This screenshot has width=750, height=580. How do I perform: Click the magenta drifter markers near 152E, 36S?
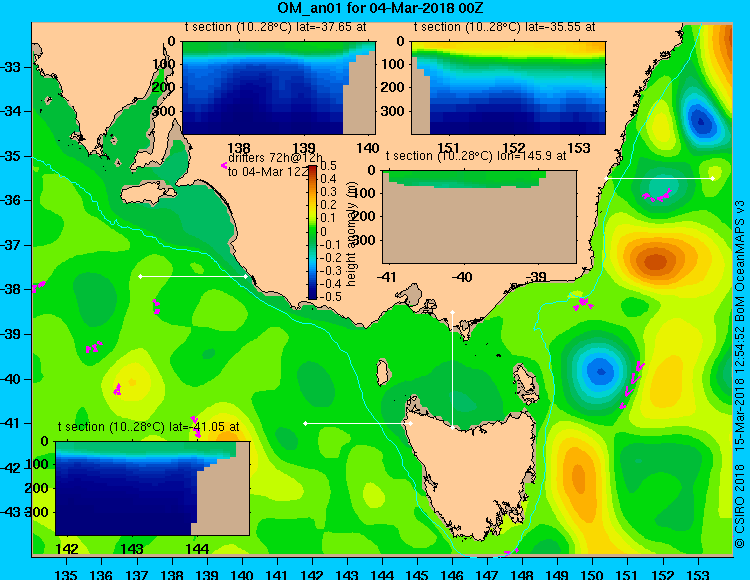click(657, 195)
